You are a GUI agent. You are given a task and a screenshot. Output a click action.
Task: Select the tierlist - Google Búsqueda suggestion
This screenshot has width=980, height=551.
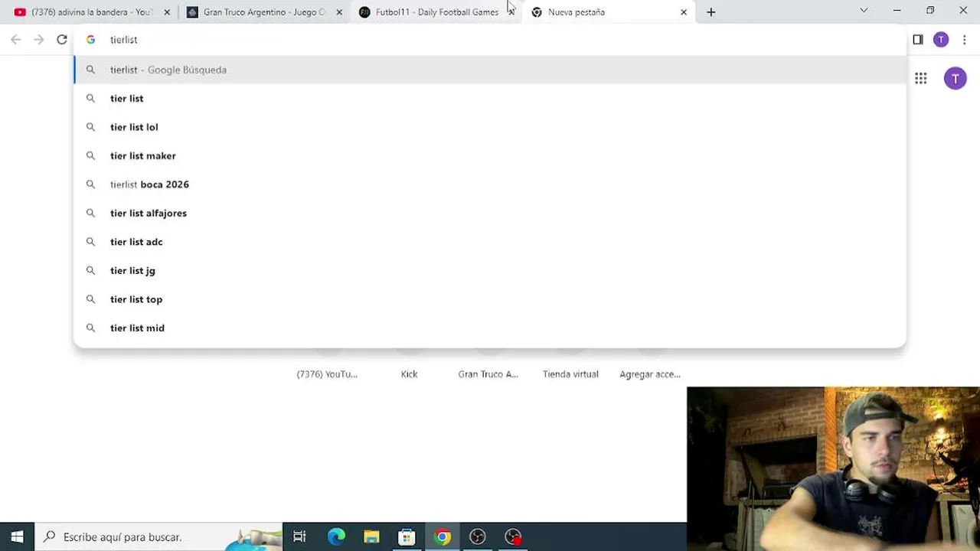pyautogui.click(x=490, y=70)
